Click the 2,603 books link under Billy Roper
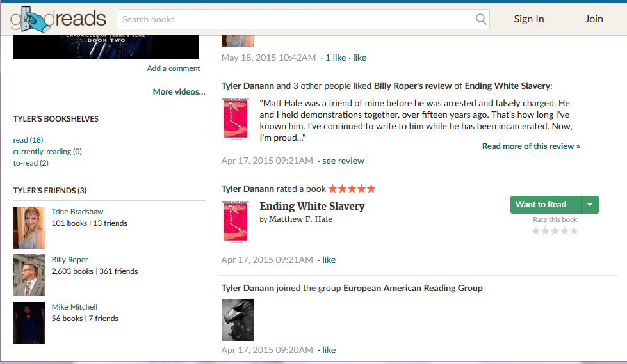The height and width of the screenshot is (364, 627). point(72,271)
